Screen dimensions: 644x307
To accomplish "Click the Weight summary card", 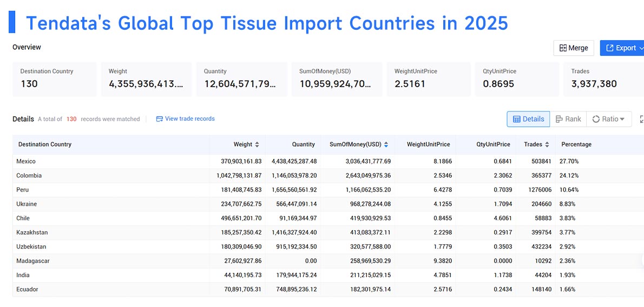I will click(x=146, y=79).
